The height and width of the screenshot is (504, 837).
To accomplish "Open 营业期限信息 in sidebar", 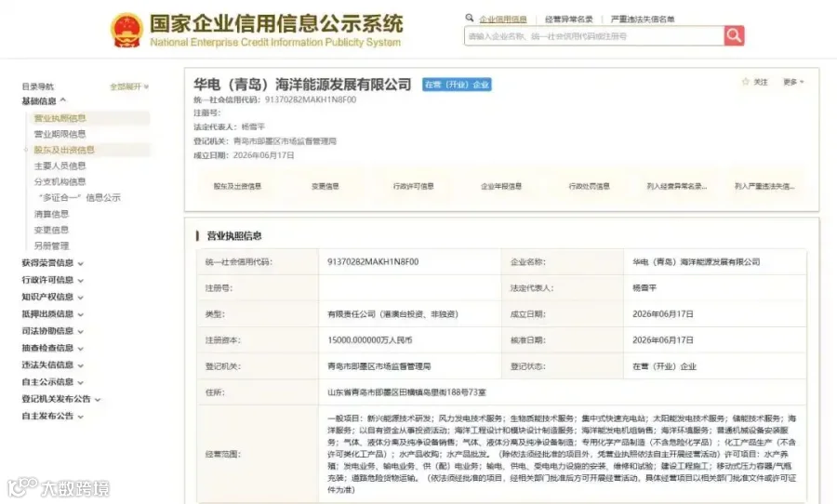I will [x=60, y=134].
